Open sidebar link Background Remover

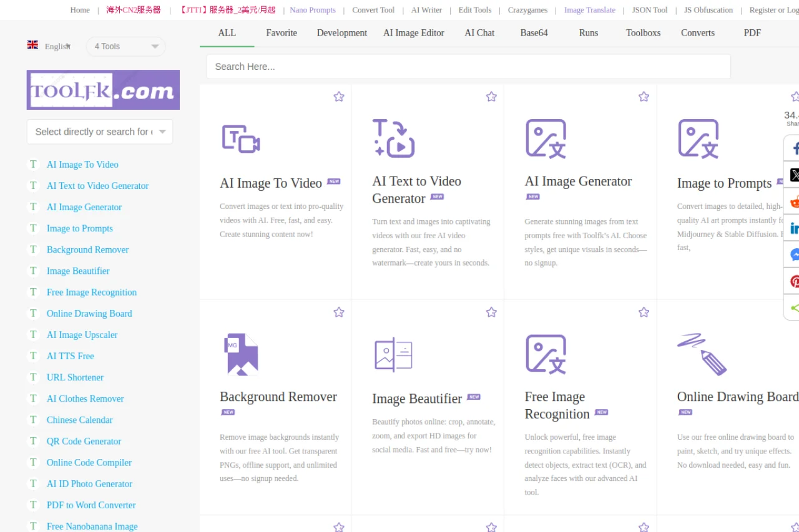point(88,249)
